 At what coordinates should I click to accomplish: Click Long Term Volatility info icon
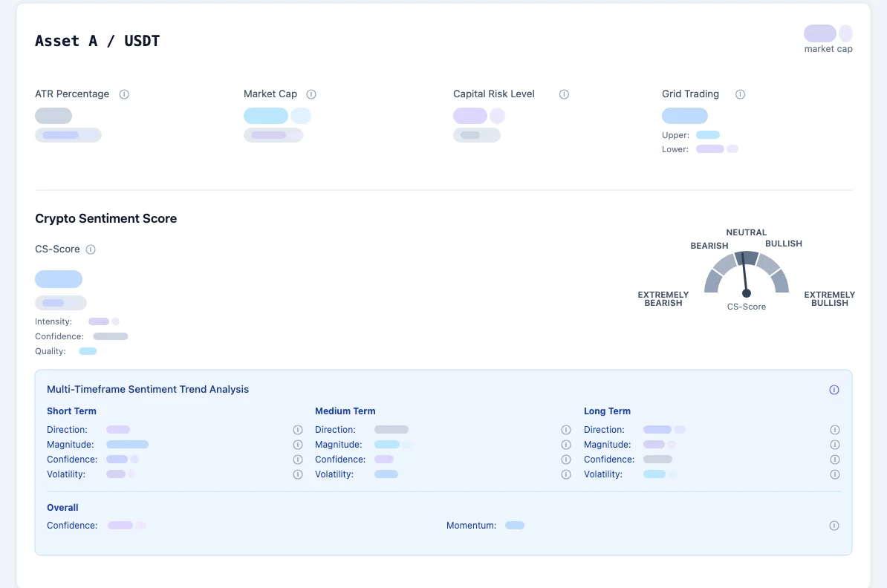[834, 474]
